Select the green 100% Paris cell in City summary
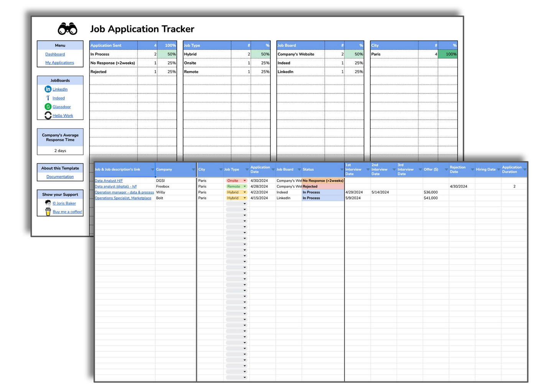This screenshot has width=554, height=392. [x=449, y=54]
